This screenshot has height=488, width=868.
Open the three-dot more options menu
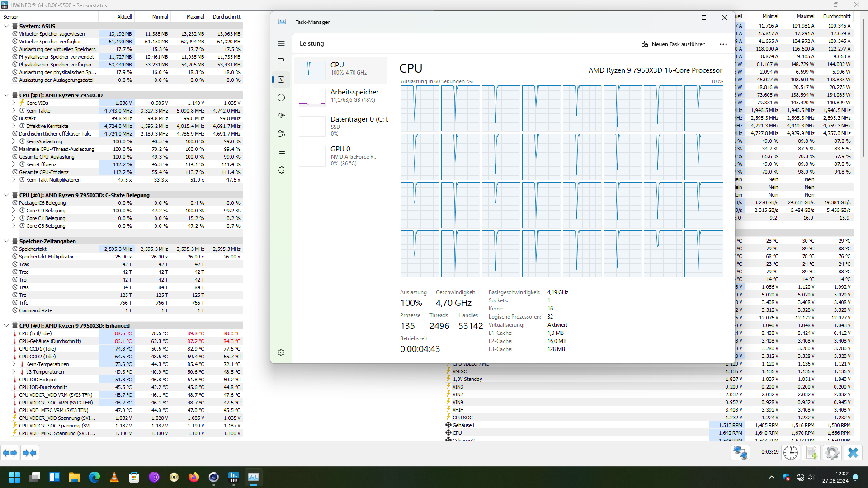[x=723, y=44]
